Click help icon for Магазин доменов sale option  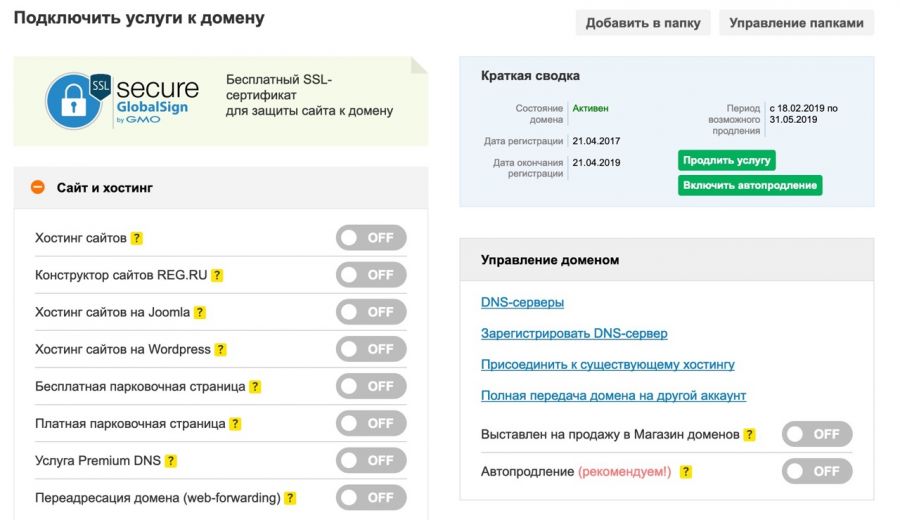click(x=750, y=435)
